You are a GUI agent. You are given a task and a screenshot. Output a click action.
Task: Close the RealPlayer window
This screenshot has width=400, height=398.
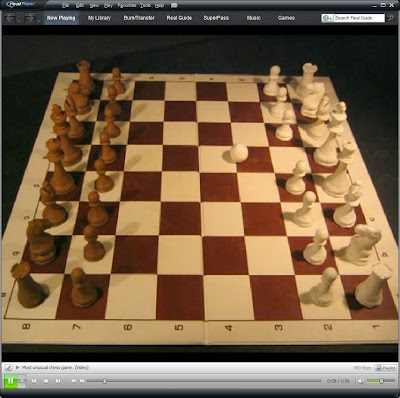tap(392, 5)
